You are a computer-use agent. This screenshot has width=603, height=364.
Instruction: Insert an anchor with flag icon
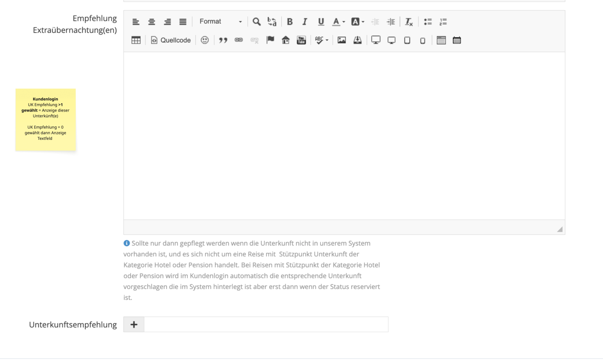click(270, 40)
